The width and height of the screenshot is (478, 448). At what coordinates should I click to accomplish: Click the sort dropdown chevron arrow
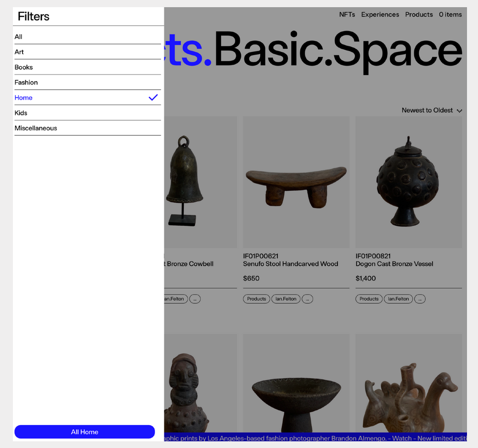459,111
